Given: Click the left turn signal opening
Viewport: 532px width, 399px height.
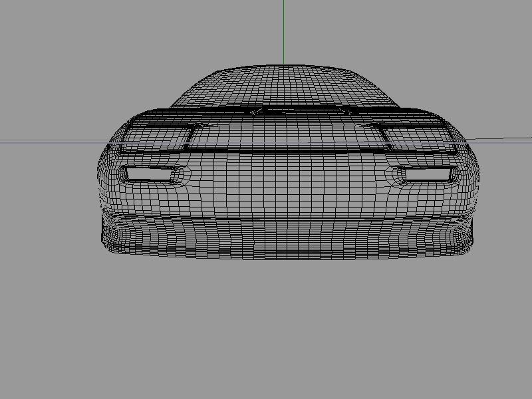Looking at the screenshot, I should (148, 174).
